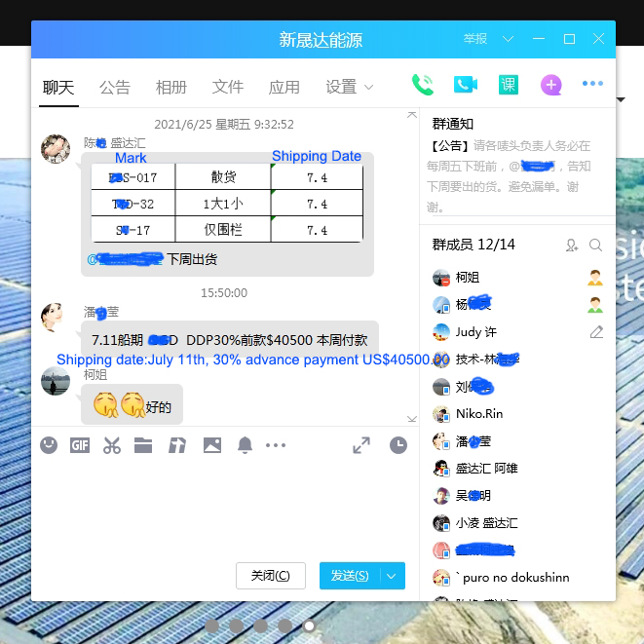Image resolution: width=644 pixels, height=644 pixels.
Task: Click the add member icon beside 群成员
Action: (572, 246)
